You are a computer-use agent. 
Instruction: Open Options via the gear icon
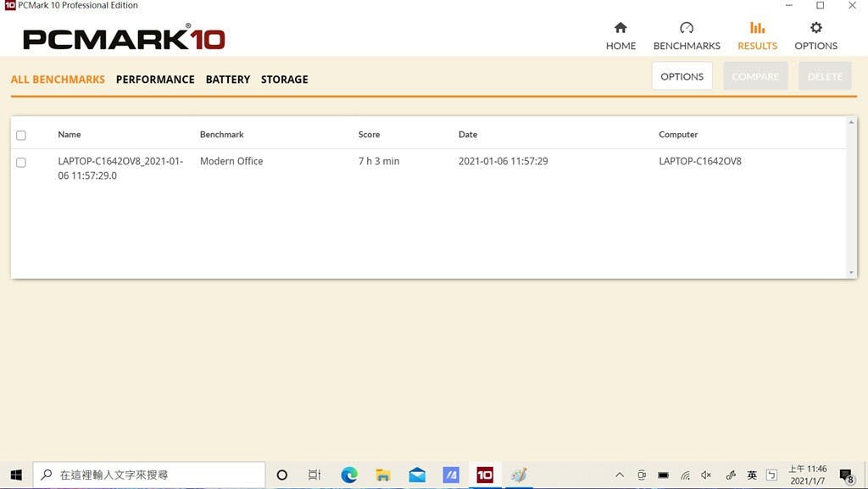click(x=816, y=28)
